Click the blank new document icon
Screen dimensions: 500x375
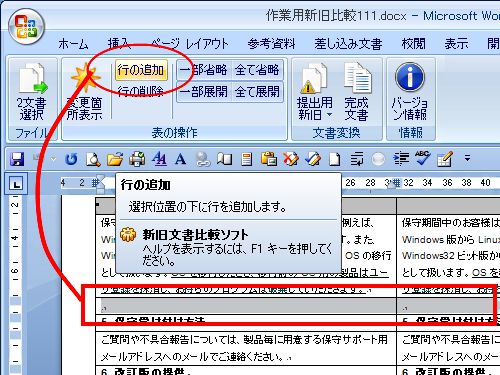click(335, 159)
